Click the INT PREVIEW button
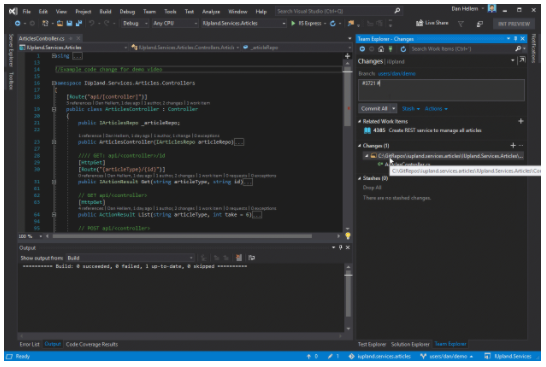Screen dimensions: 546x367 [x=514, y=24]
